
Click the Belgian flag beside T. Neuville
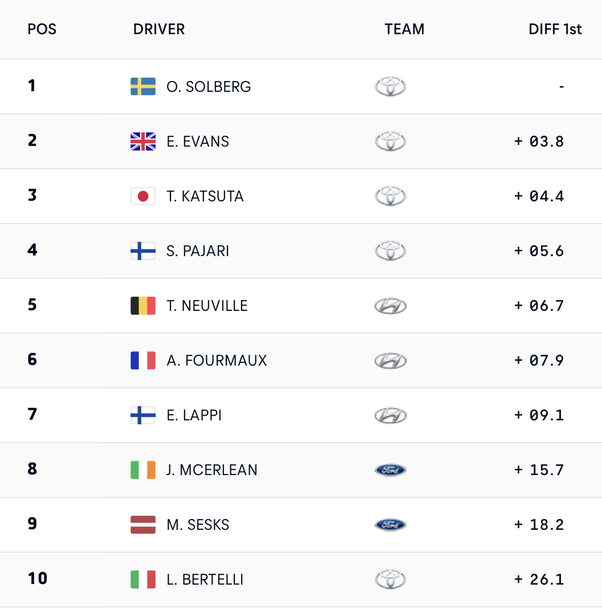click(x=143, y=306)
